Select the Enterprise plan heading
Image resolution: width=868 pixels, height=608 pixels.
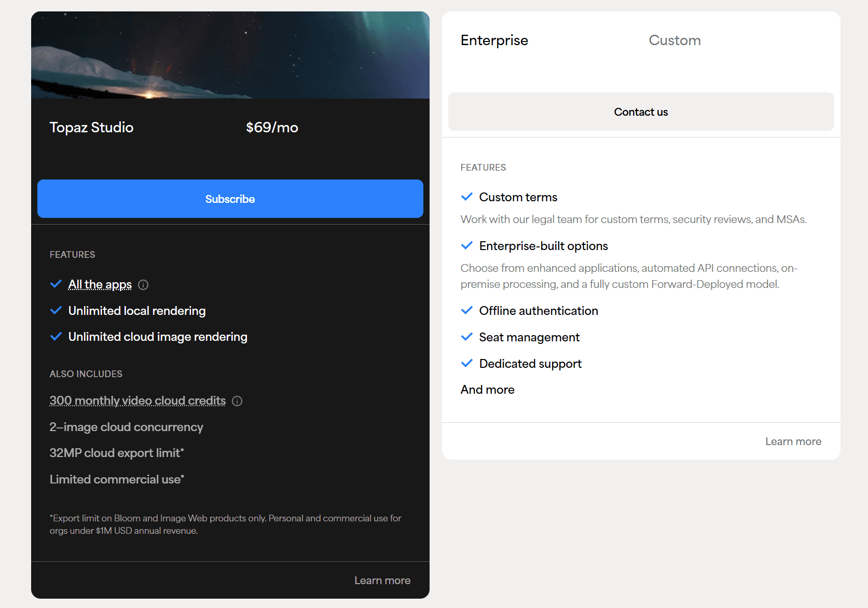[494, 40]
